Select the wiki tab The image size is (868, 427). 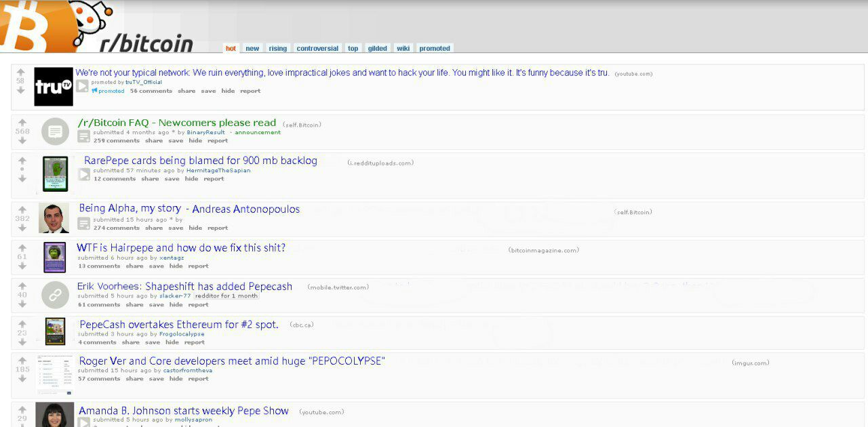point(403,48)
